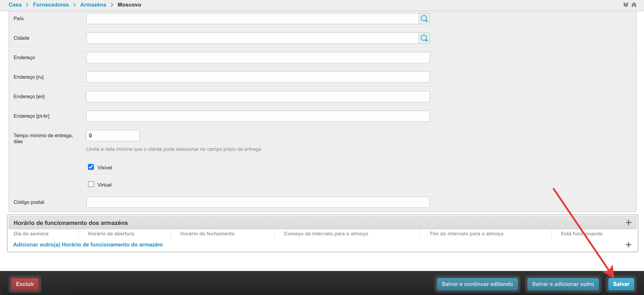
Task: Navigate to Armazéns breadcrumb
Action: (x=93, y=5)
